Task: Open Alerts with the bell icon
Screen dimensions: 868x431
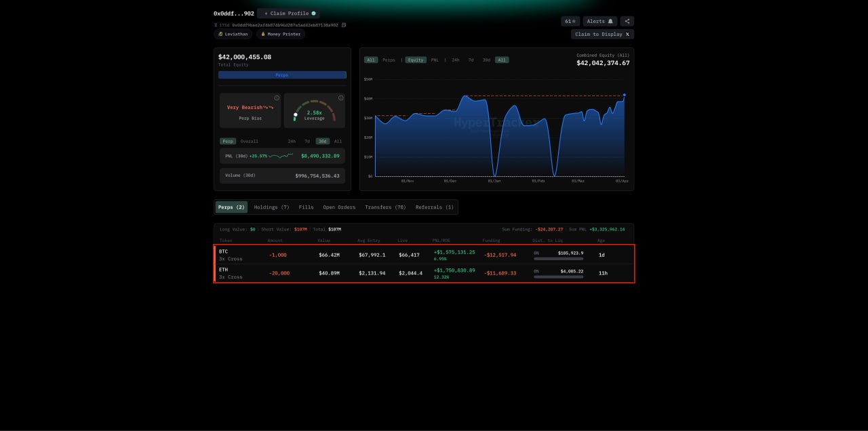Action: [x=599, y=21]
